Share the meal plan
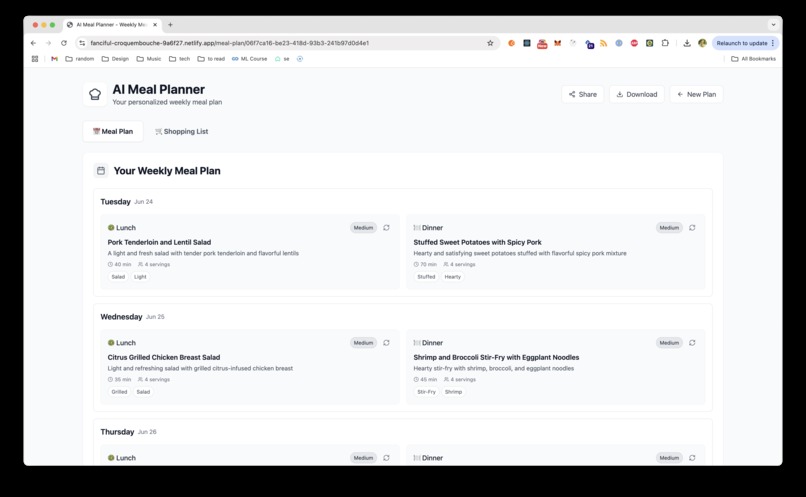806x497 pixels. (582, 95)
